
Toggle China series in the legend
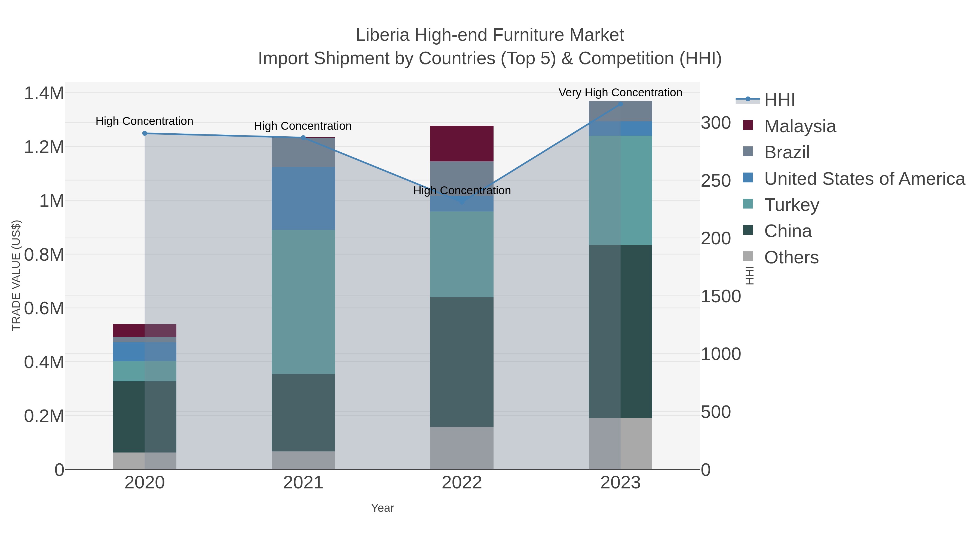pyautogui.click(x=777, y=231)
